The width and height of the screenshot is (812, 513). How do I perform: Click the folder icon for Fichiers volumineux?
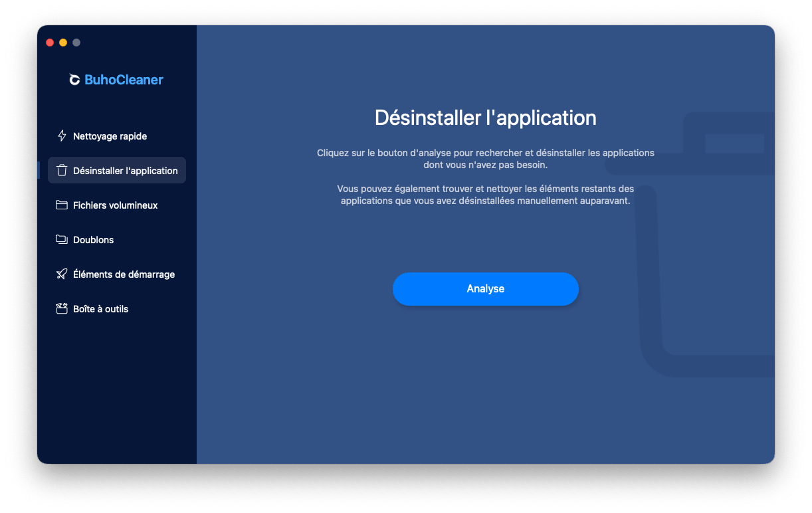(62, 205)
